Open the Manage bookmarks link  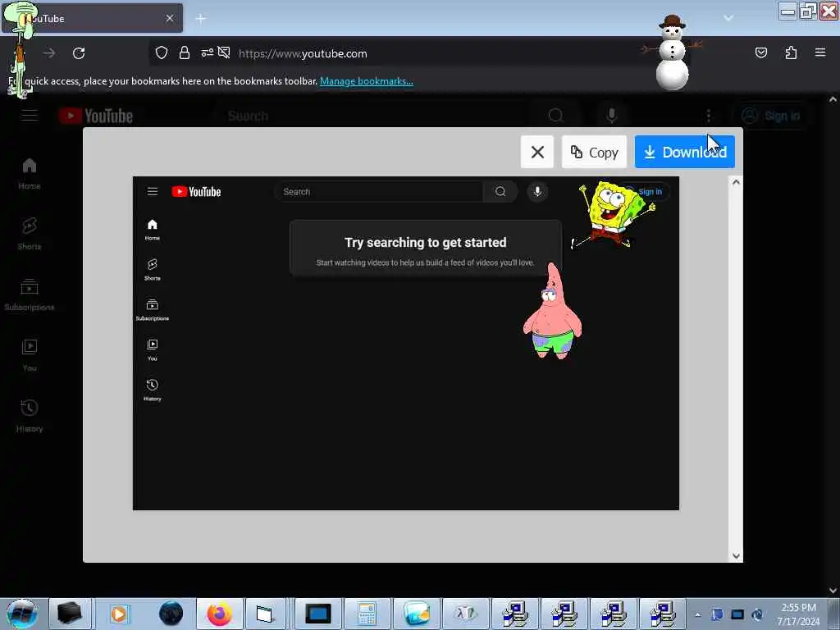[367, 81]
